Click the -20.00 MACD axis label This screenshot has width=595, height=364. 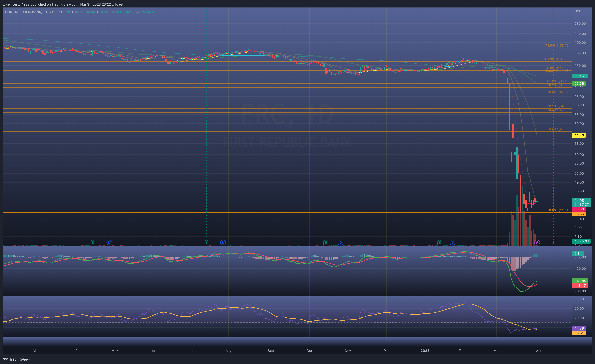[x=580, y=268]
